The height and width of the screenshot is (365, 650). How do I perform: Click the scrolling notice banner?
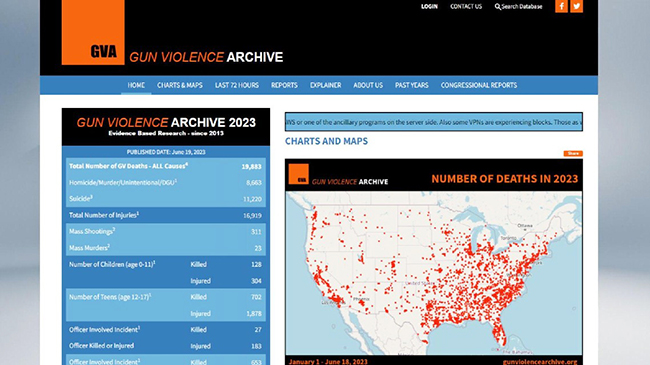[434, 122]
